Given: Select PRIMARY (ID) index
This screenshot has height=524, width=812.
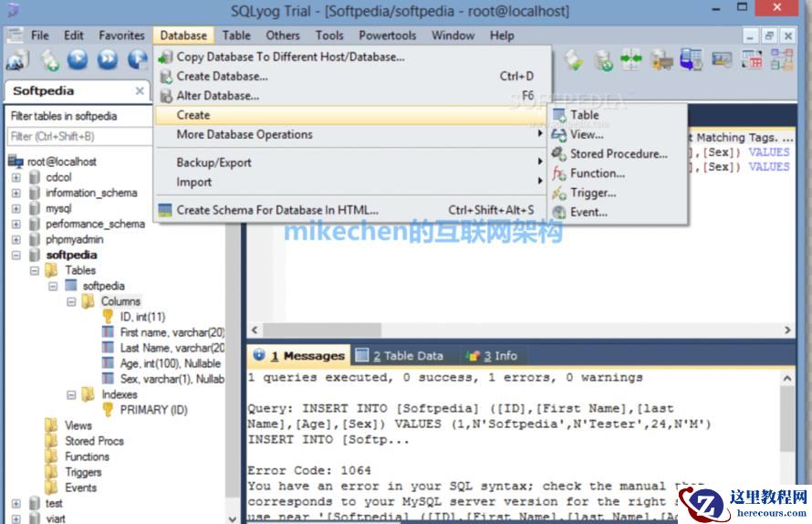Looking at the screenshot, I should [154, 410].
